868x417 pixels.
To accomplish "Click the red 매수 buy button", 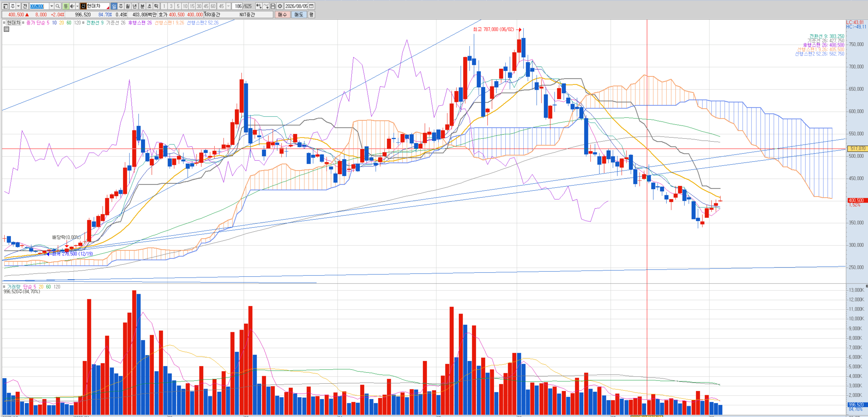I will [282, 14].
